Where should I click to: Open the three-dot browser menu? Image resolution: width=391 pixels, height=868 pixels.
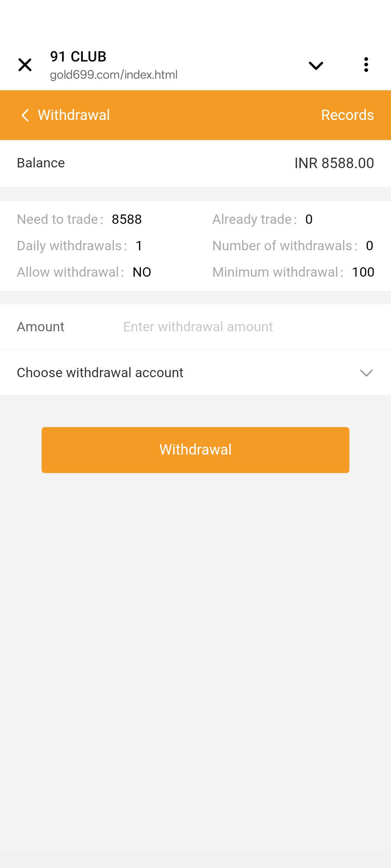tap(366, 65)
